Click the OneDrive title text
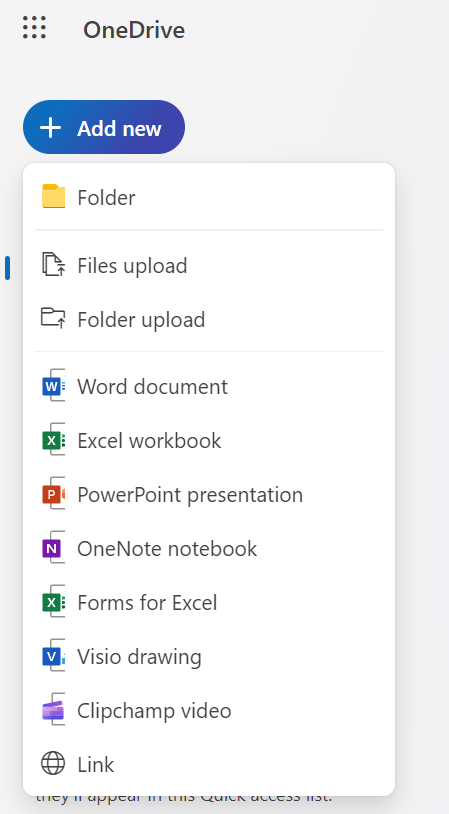This screenshot has width=449, height=814. [x=134, y=30]
